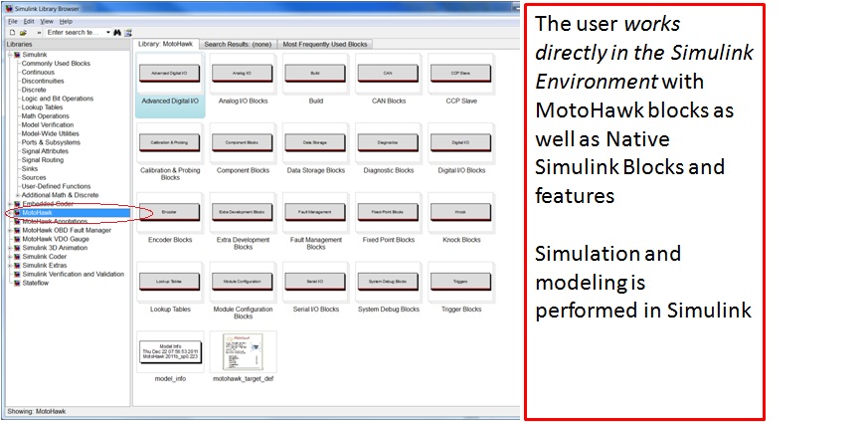
Task: Select Commonly Used Blocks in tree
Action: (56, 63)
